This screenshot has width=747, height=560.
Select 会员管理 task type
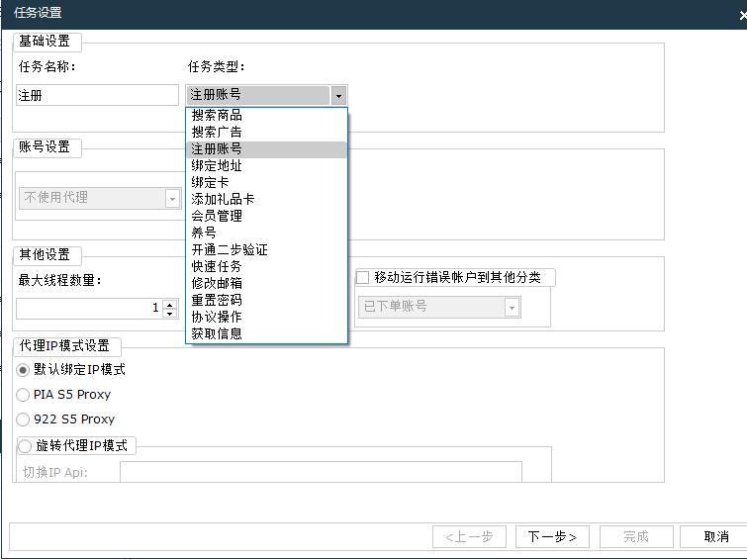coord(266,216)
